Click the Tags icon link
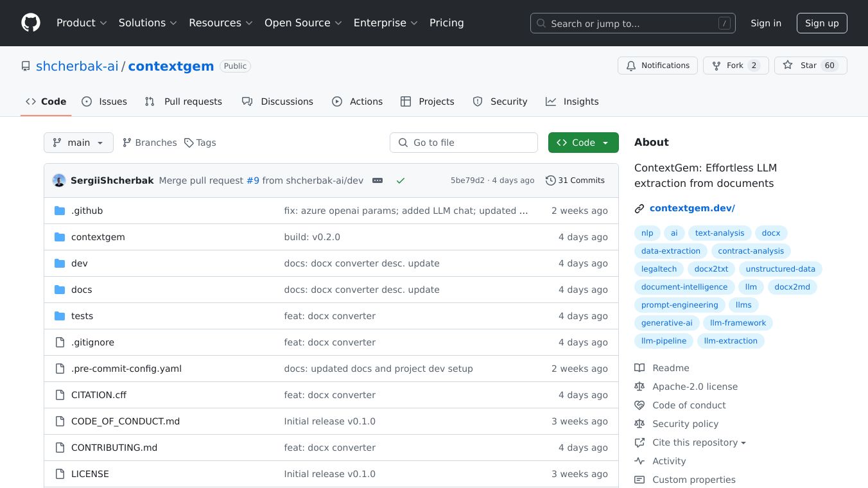 point(200,143)
